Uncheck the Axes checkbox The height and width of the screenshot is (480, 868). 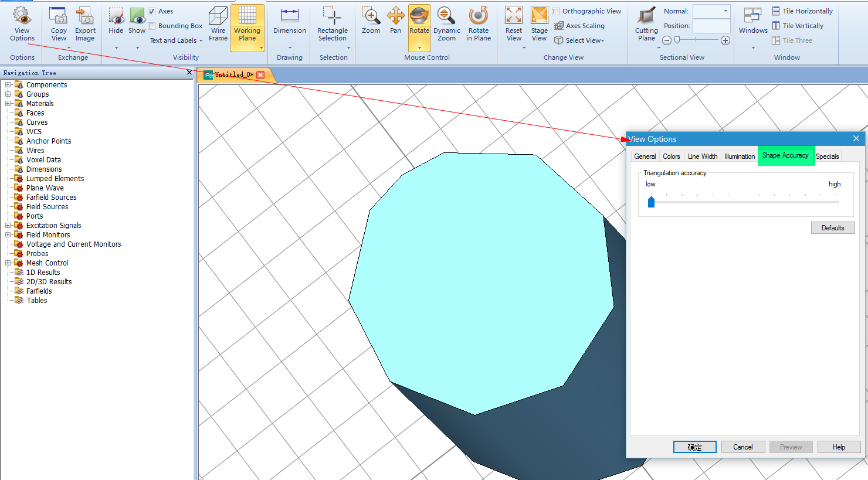pos(152,11)
